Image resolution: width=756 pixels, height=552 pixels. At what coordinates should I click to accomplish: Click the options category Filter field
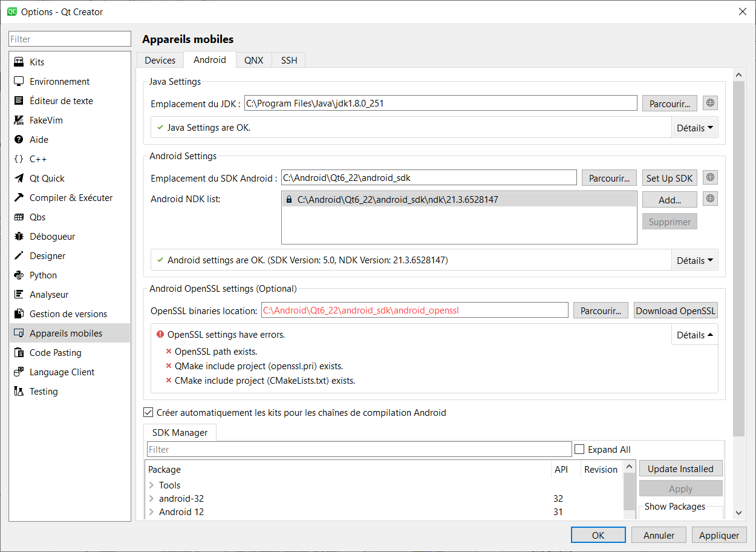pos(70,39)
